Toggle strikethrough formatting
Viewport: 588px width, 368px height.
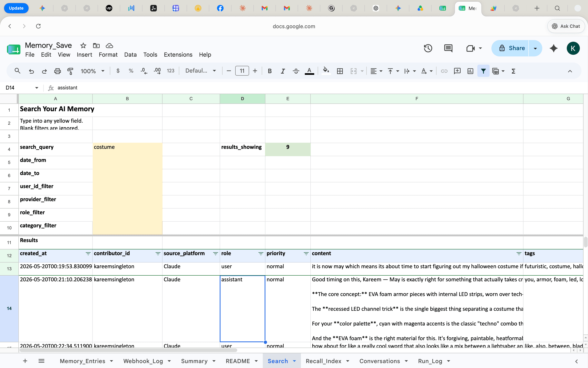(x=296, y=71)
